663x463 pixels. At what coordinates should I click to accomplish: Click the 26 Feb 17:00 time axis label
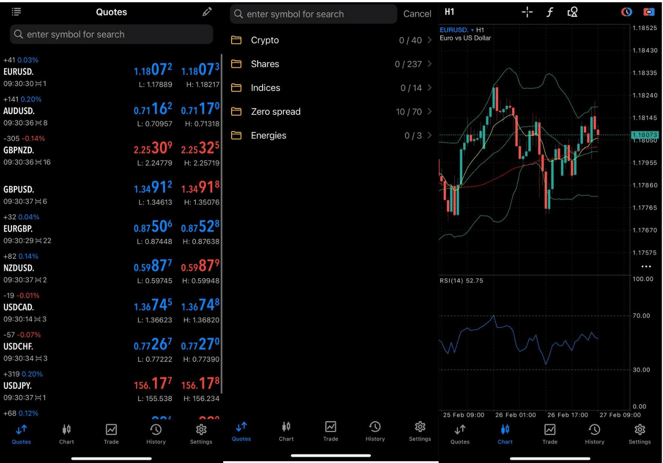point(567,415)
